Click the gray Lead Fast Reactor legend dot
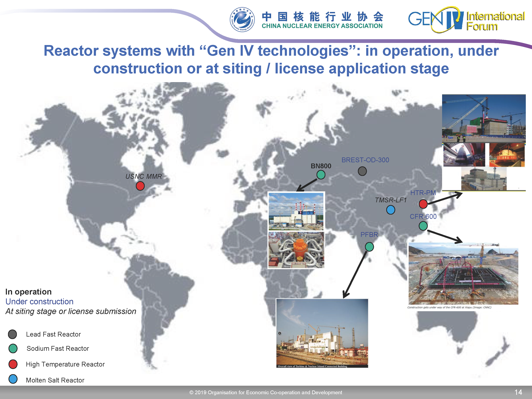Viewport: 532px width, 399px height. pyautogui.click(x=13, y=334)
